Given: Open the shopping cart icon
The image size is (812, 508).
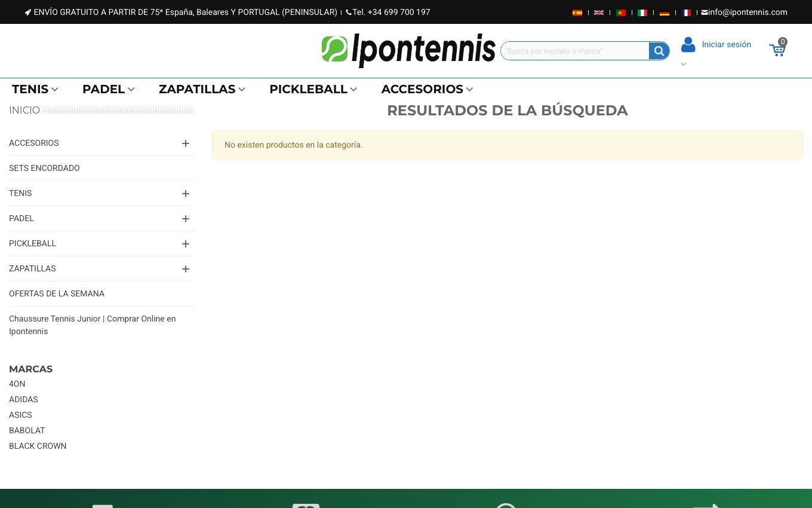Looking at the screenshot, I should click(777, 49).
